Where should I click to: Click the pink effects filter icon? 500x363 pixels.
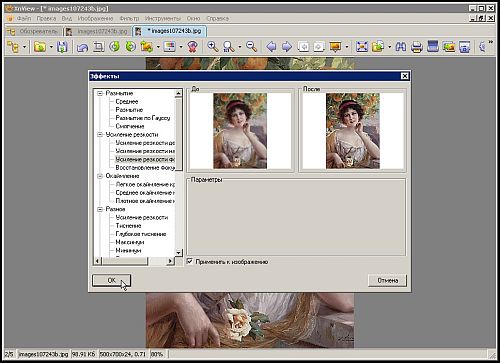pos(192,47)
